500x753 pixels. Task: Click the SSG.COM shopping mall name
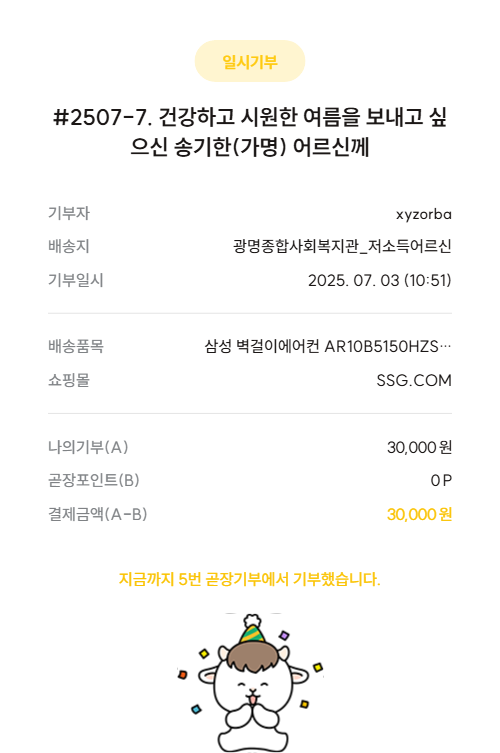414,380
